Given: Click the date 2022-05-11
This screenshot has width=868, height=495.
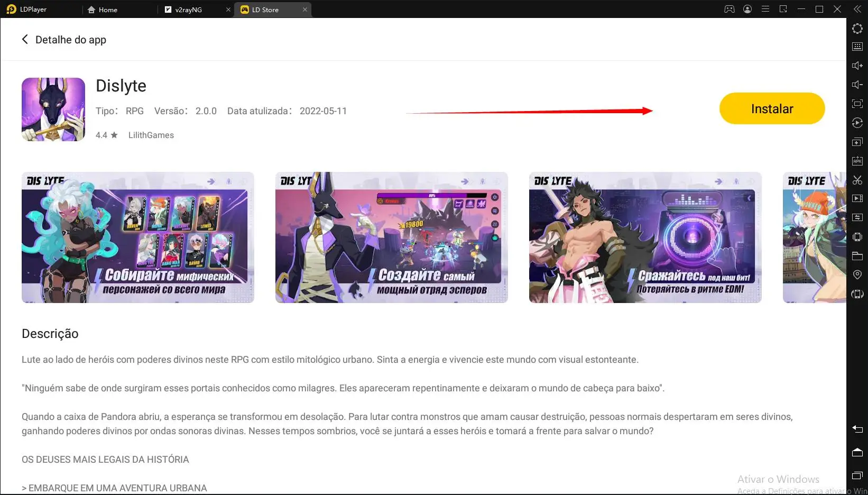Looking at the screenshot, I should 323,111.
